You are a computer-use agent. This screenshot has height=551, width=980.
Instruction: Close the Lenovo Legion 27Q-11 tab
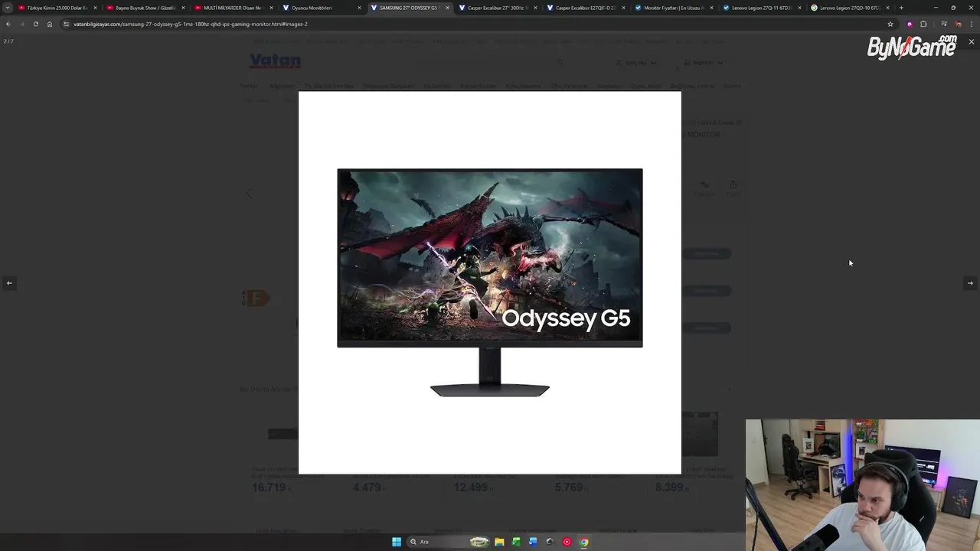799,8
